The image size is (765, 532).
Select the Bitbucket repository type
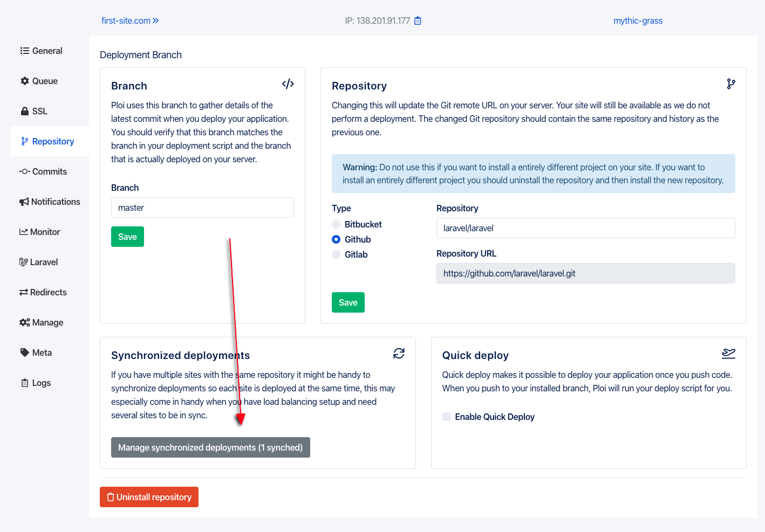pyautogui.click(x=336, y=224)
